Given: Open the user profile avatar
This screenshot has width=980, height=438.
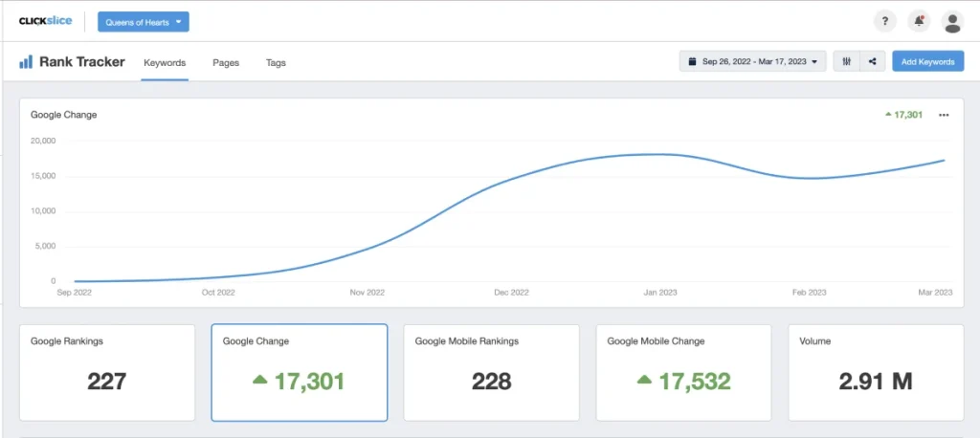Looking at the screenshot, I should (x=951, y=22).
